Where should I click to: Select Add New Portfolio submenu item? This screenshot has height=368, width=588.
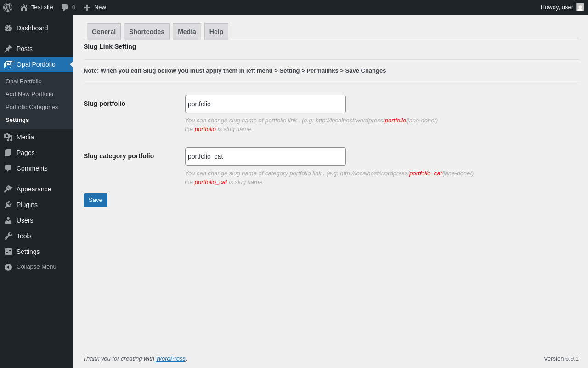tap(29, 94)
